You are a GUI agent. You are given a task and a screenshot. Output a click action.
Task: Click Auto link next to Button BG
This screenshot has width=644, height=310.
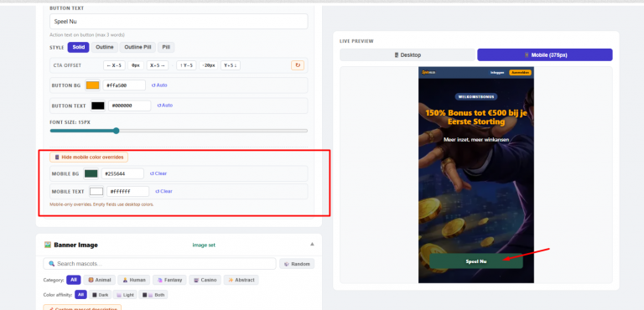159,85
